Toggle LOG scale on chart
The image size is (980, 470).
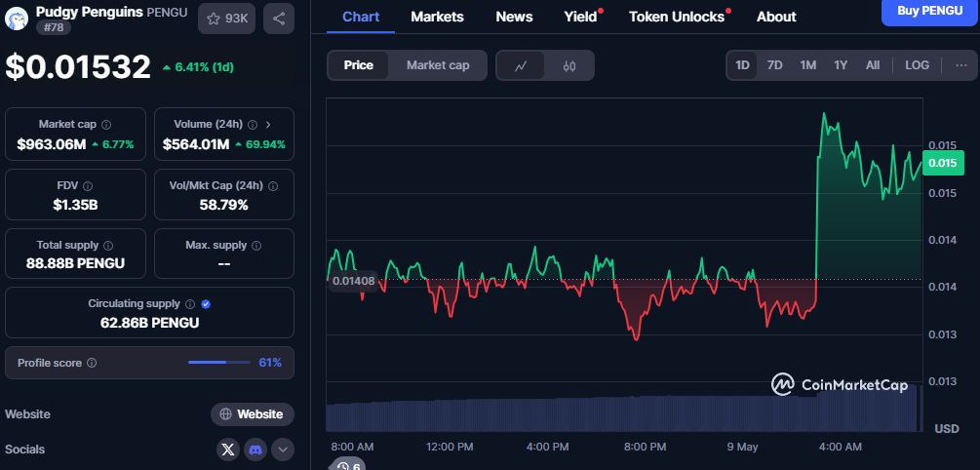pyautogui.click(x=917, y=65)
